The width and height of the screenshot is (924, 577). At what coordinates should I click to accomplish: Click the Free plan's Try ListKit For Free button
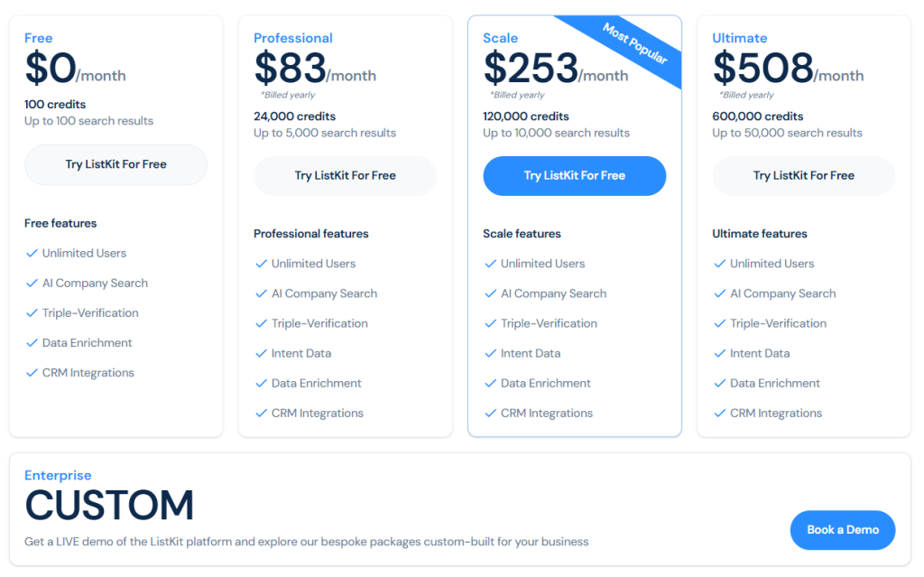[115, 164]
